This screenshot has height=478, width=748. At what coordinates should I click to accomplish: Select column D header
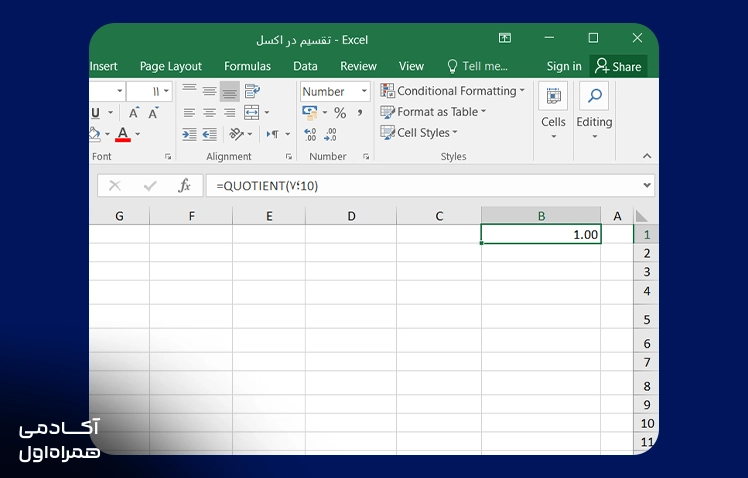(351, 216)
